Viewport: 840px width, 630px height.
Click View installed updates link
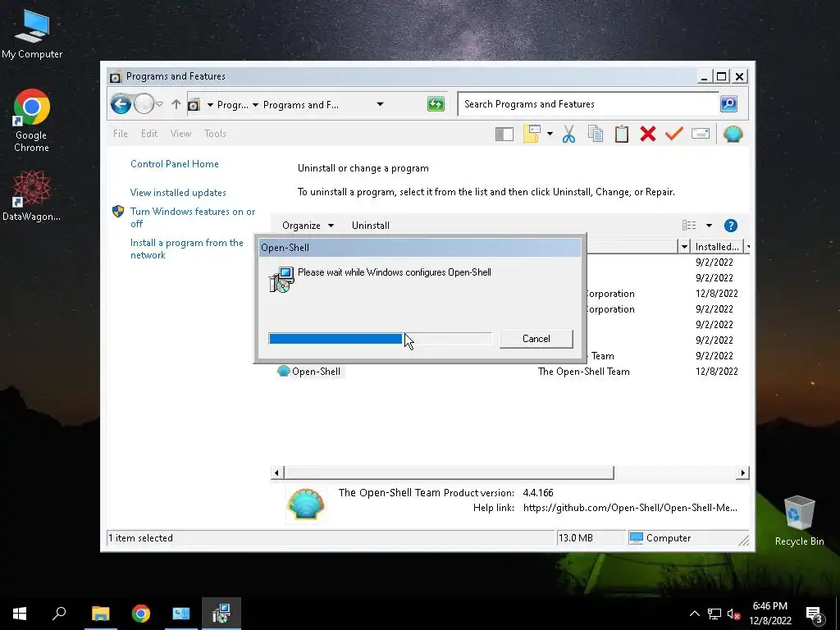[178, 192]
